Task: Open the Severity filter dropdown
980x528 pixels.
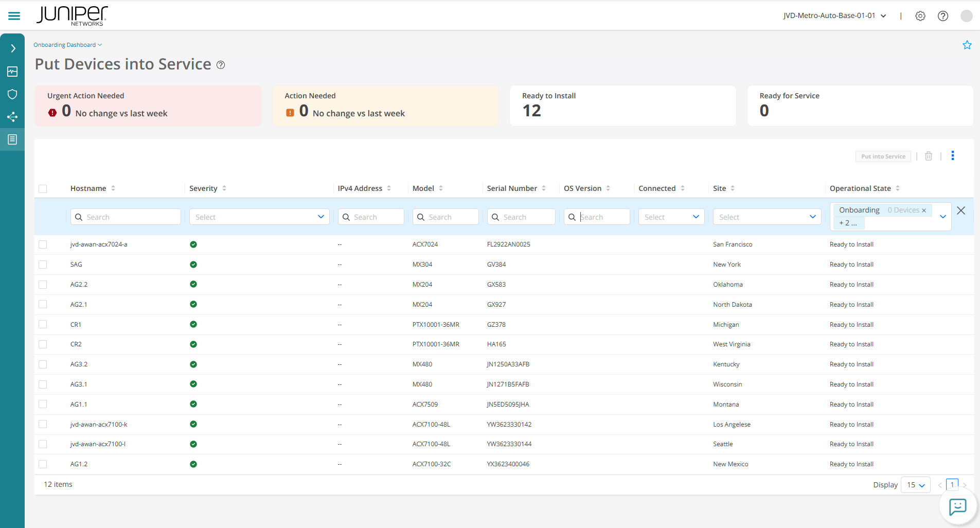Action: (x=259, y=217)
